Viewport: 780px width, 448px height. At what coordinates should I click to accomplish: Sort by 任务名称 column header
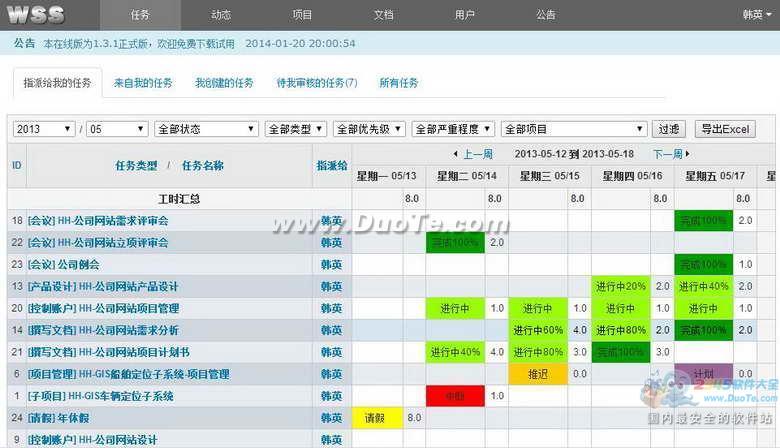tap(203, 166)
